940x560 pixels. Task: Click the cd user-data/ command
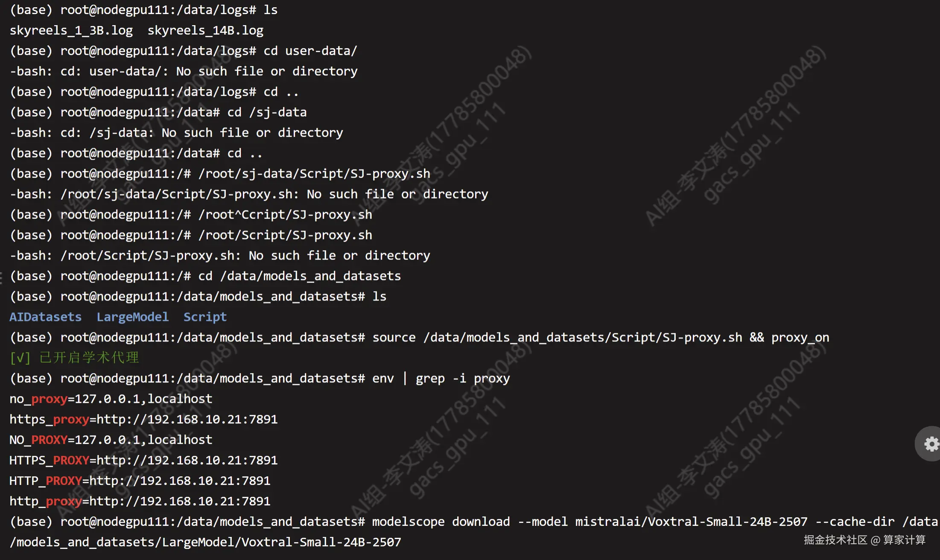(x=310, y=51)
